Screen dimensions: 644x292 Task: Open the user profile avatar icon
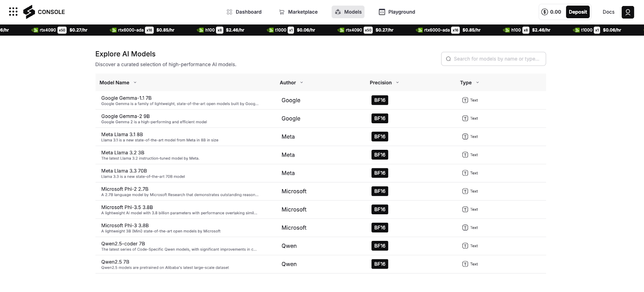click(x=628, y=12)
